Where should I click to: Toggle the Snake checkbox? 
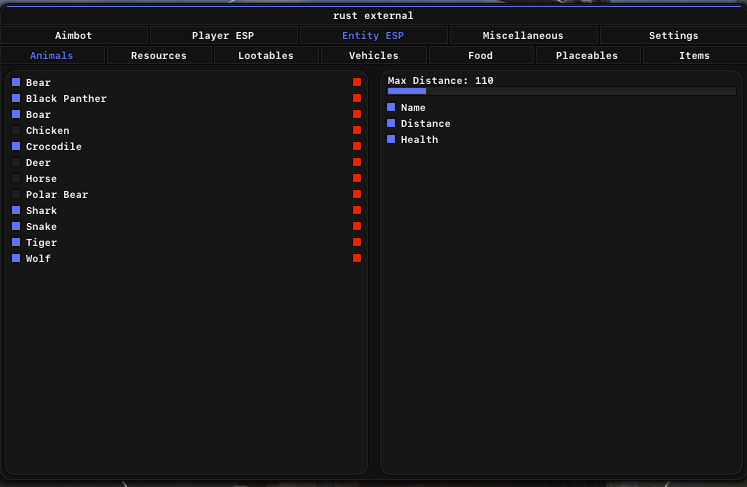16,226
